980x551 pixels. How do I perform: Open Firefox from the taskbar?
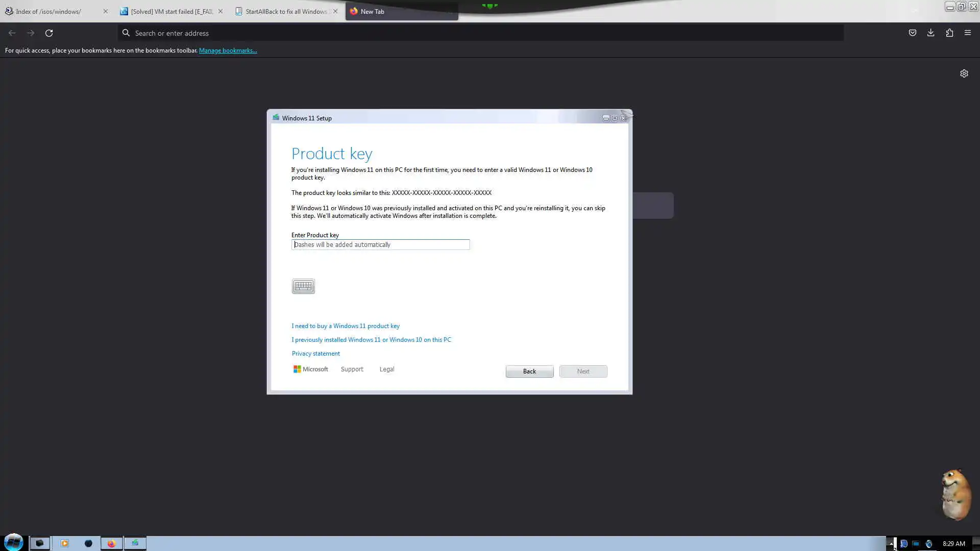[x=111, y=543]
